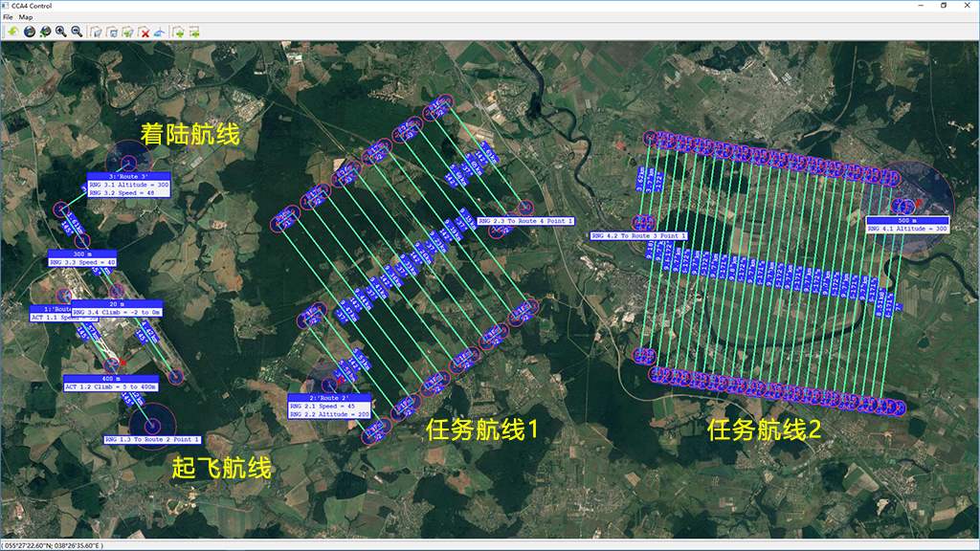Click the globe with green arrows icon
Screen dimensions: 980x551
[45, 32]
